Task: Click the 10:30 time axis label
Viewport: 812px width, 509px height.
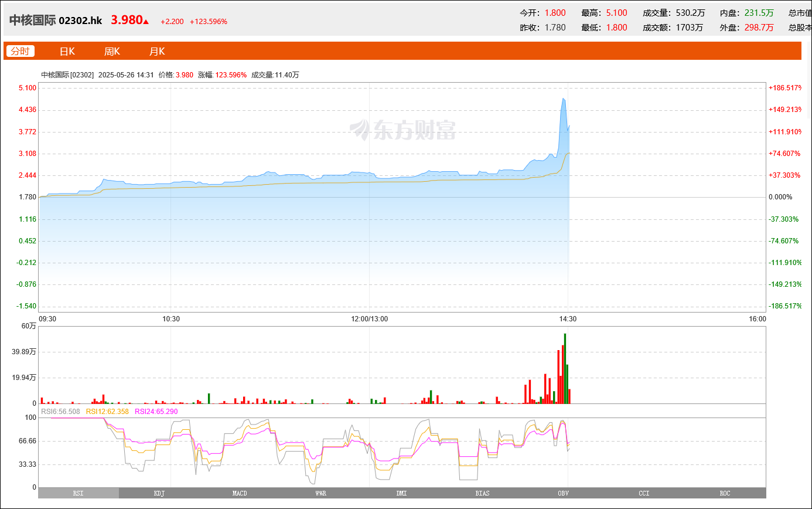Action: click(x=171, y=319)
